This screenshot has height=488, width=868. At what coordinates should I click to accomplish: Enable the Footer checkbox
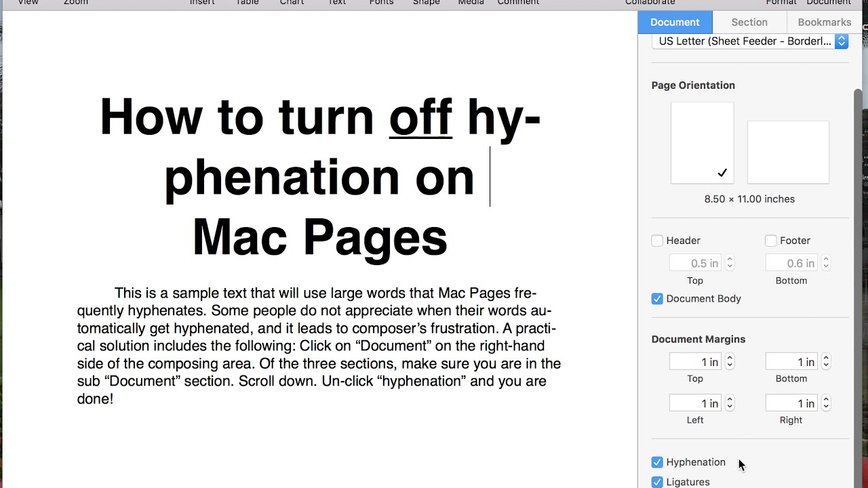[771, 241]
